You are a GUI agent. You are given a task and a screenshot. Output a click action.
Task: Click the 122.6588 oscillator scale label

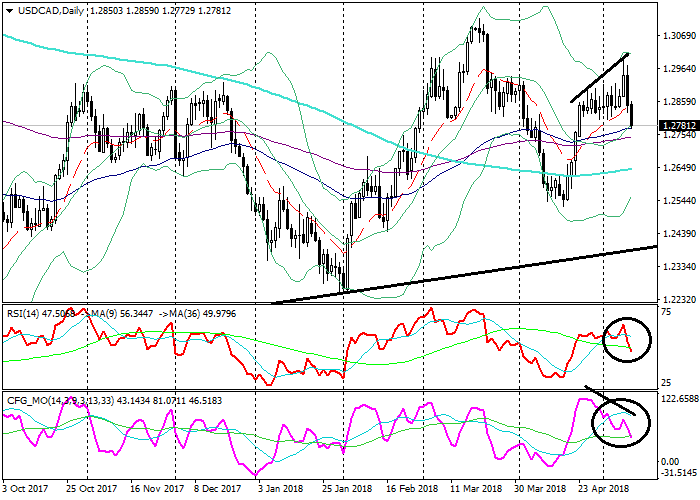coord(677,398)
